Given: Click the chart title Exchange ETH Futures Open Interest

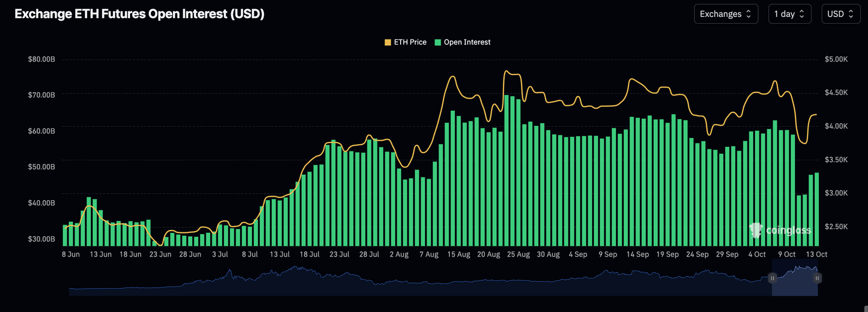Looking at the screenshot, I should coord(140,14).
